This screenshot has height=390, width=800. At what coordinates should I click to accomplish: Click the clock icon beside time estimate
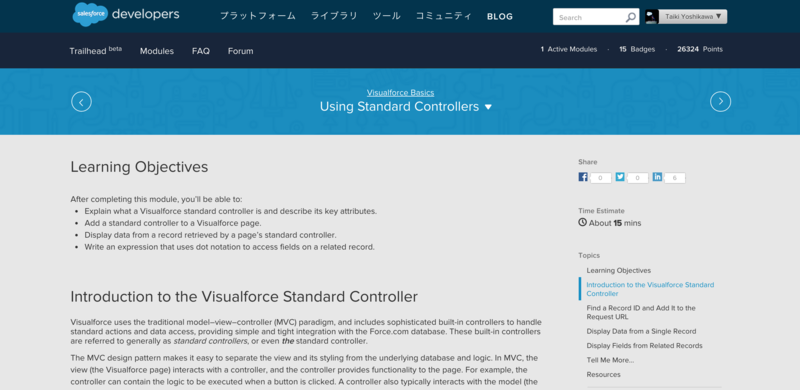[583, 223]
